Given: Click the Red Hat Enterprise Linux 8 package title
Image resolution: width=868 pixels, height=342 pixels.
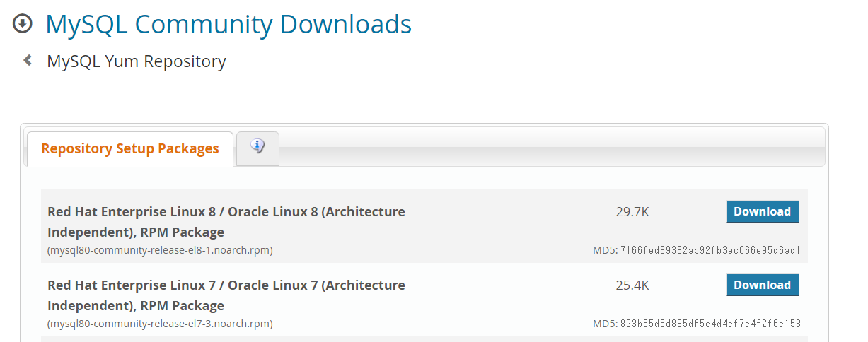Looking at the screenshot, I should tap(226, 222).
